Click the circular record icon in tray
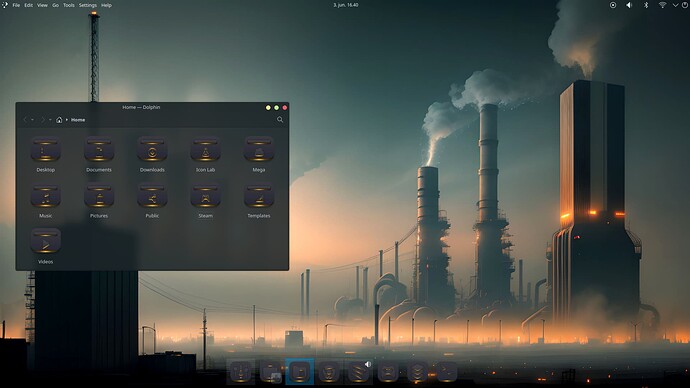Viewport: 690px width, 388px height. tap(613, 5)
